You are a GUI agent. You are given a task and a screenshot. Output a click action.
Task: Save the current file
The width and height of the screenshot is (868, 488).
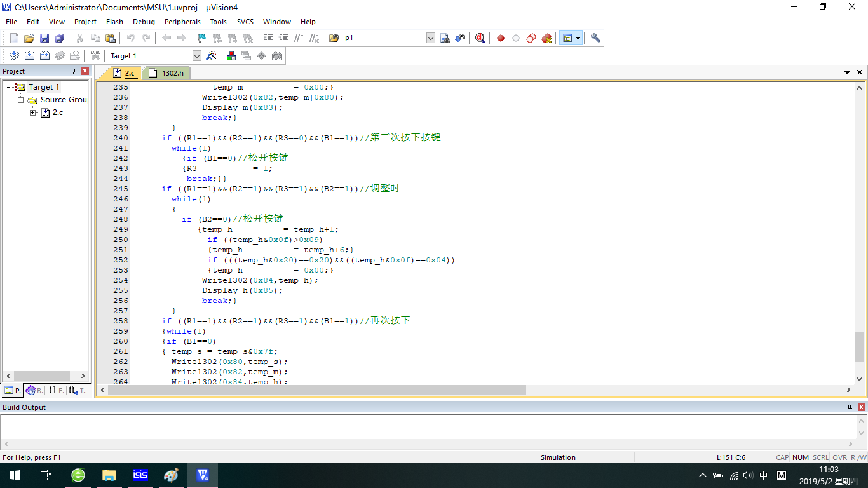[44, 38]
